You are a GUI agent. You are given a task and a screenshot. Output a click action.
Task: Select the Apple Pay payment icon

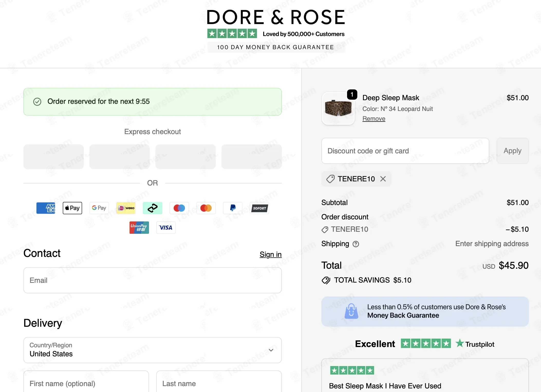[x=72, y=208]
